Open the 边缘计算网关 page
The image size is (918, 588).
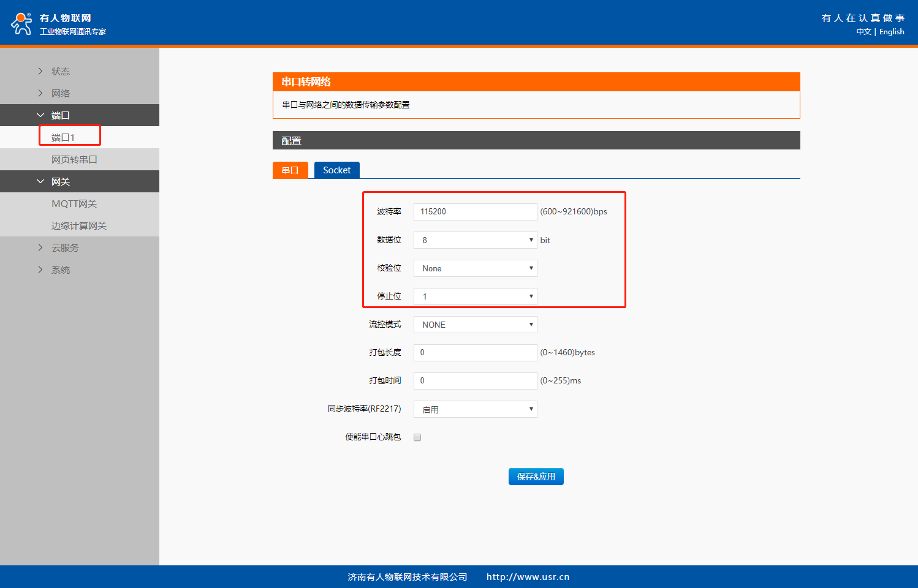[x=79, y=225]
